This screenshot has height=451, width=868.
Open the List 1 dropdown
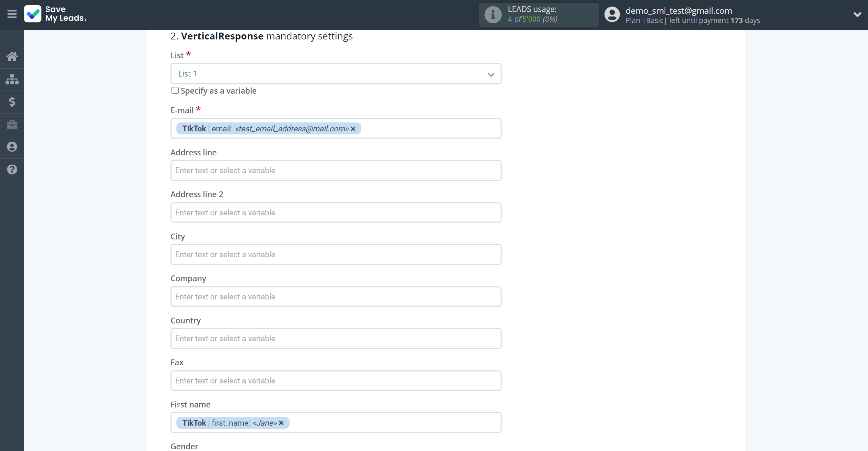click(x=336, y=74)
